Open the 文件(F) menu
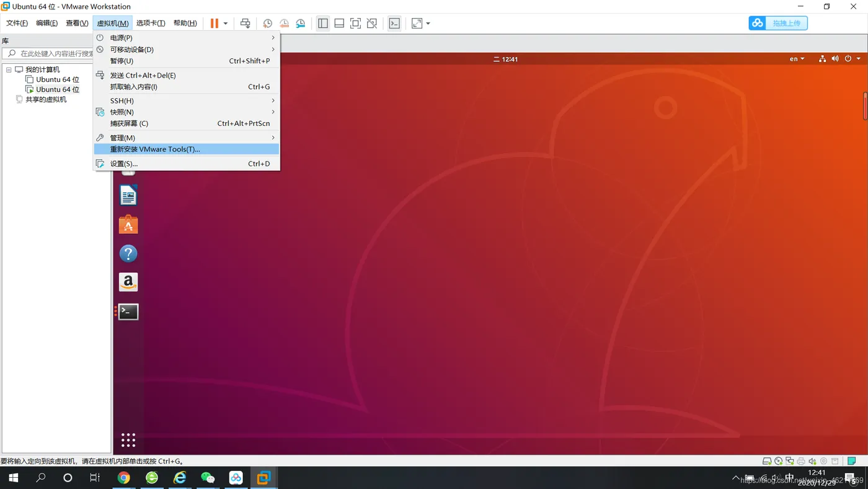 tap(17, 23)
